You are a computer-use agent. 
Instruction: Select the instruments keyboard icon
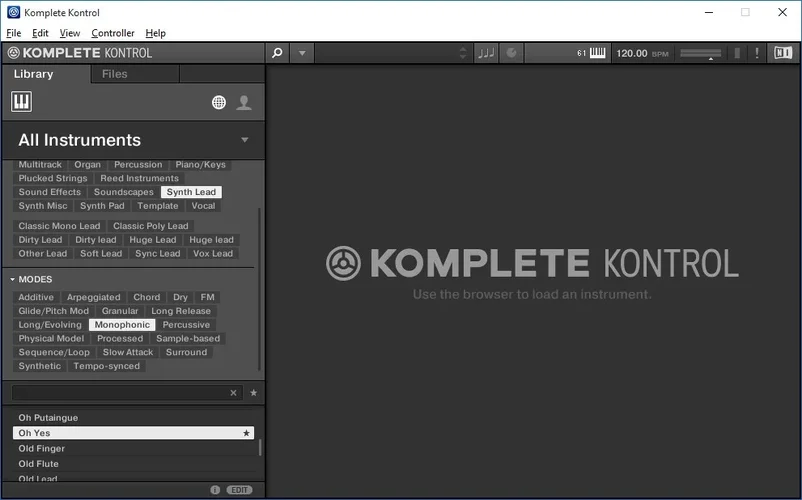tap(21, 101)
